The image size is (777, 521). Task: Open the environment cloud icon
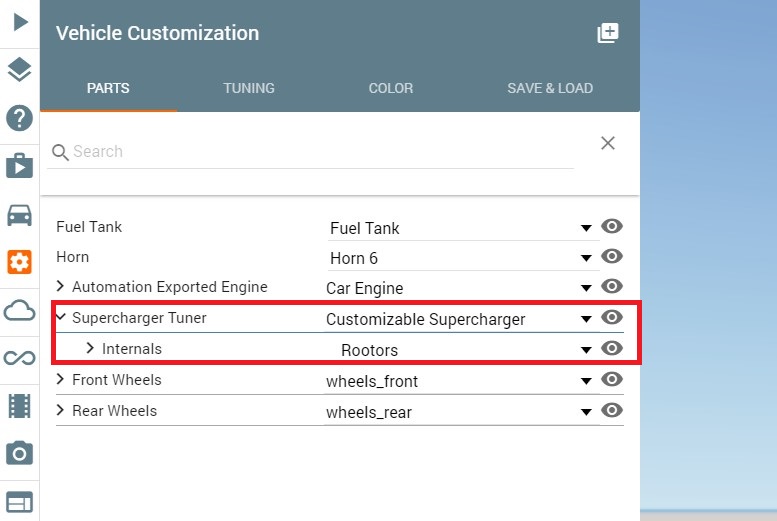coord(19,311)
